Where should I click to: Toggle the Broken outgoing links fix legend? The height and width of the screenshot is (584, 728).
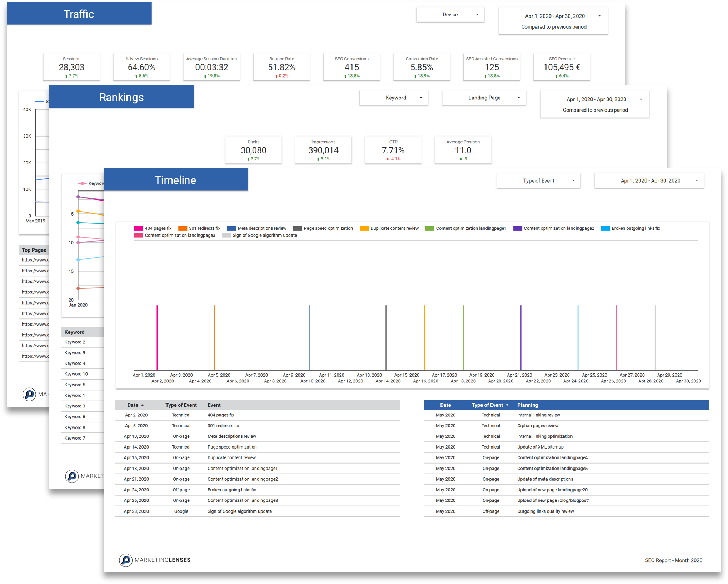(630, 228)
